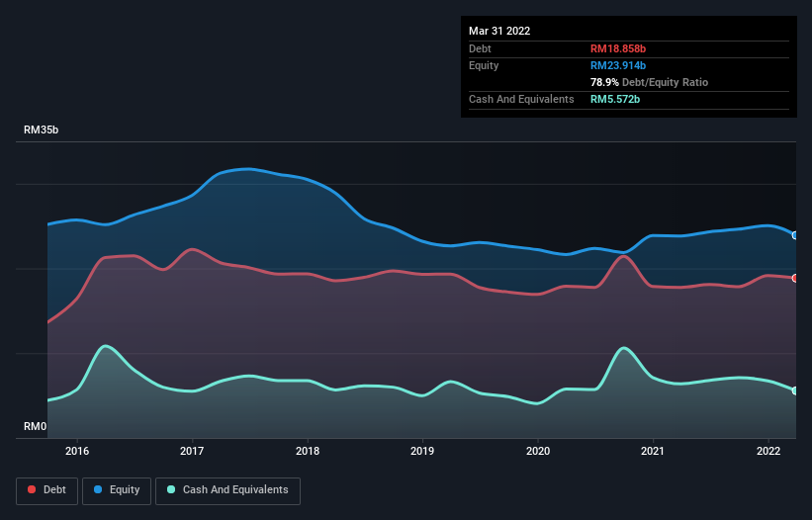Image resolution: width=812 pixels, height=520 pixels.
Task: Click the red Debt endpoint marker
Action: pos(795,279)
